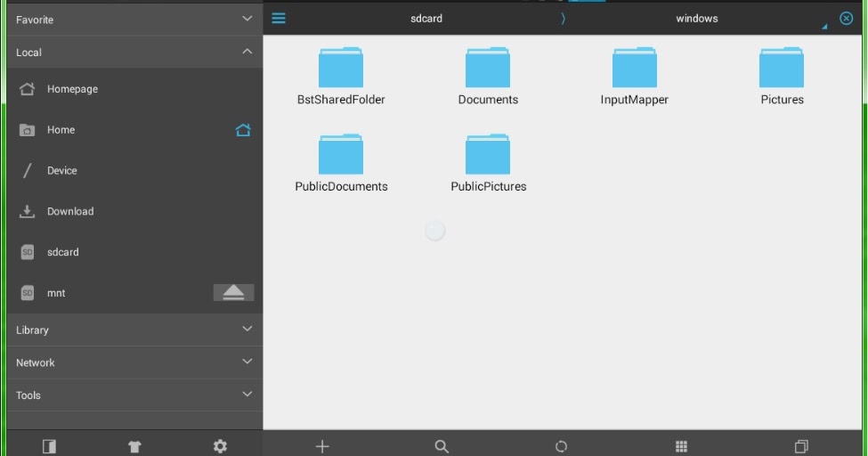
Task: Click the plus New icon
Action: [322, 446]
